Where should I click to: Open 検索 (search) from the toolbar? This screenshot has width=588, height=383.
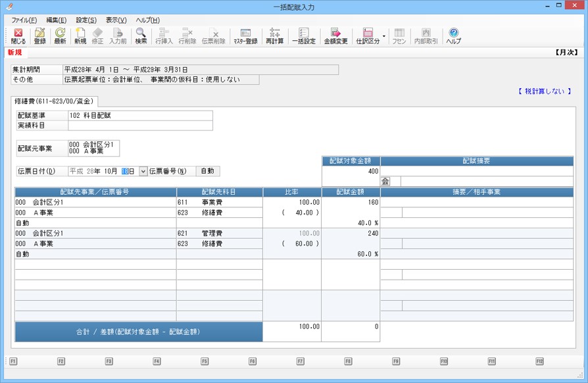click(141, 36)
